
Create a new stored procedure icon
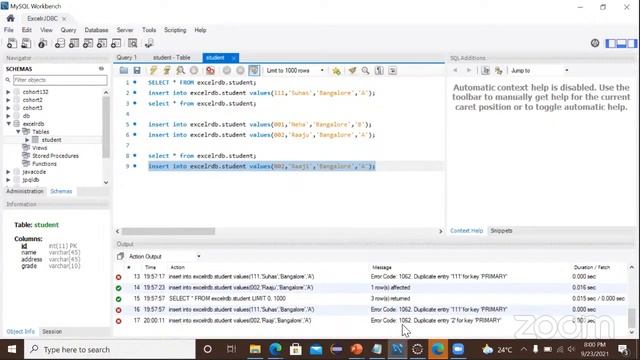(102, 43)
